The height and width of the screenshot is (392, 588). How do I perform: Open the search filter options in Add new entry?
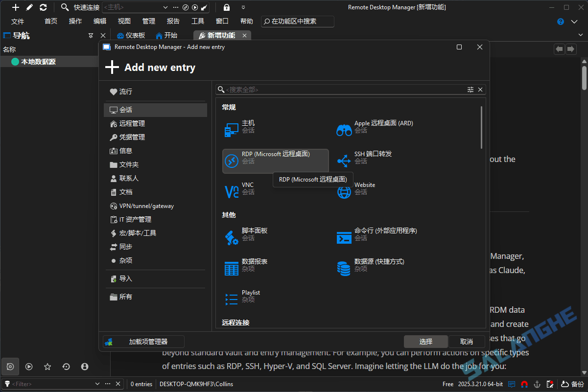pos(470,90)
